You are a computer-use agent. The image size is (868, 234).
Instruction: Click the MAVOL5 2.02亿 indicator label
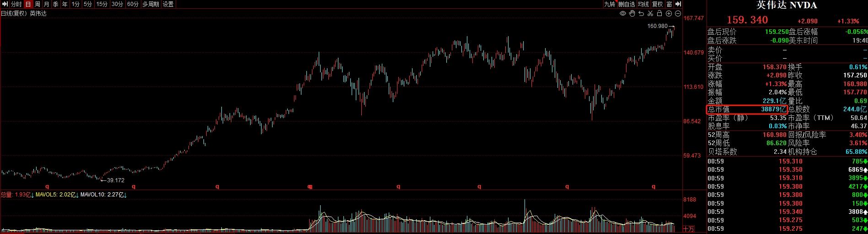(56, 195)
